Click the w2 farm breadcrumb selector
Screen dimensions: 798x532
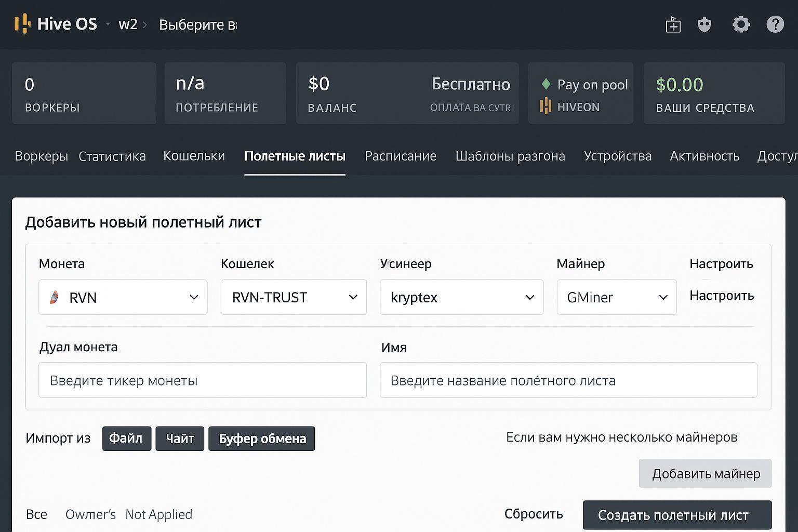(128, 24)
